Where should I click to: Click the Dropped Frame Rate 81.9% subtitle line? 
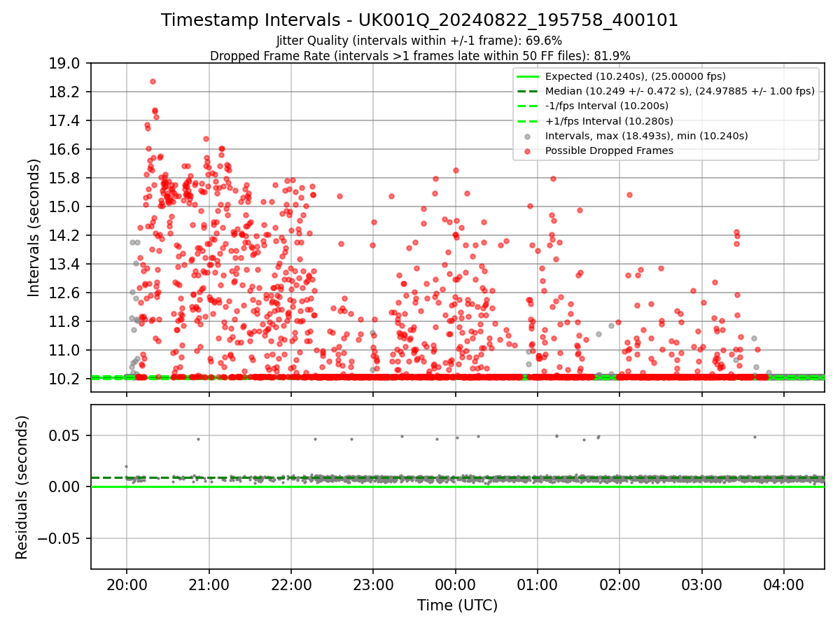(419, 55)
